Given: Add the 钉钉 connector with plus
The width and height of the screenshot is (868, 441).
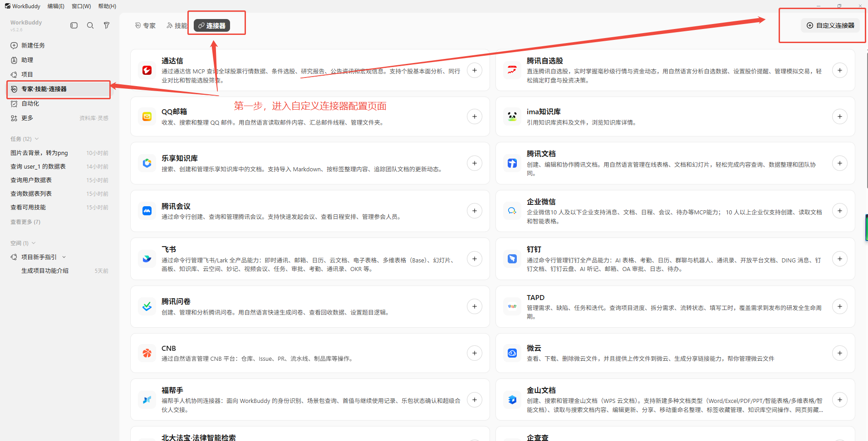Looking at the screenshot, I should click(840, 259).
